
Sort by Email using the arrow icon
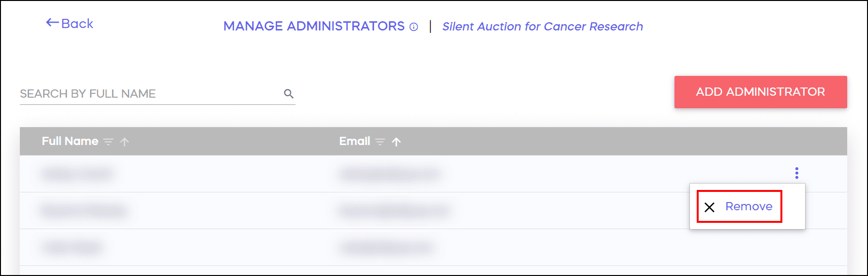(396, 142)
